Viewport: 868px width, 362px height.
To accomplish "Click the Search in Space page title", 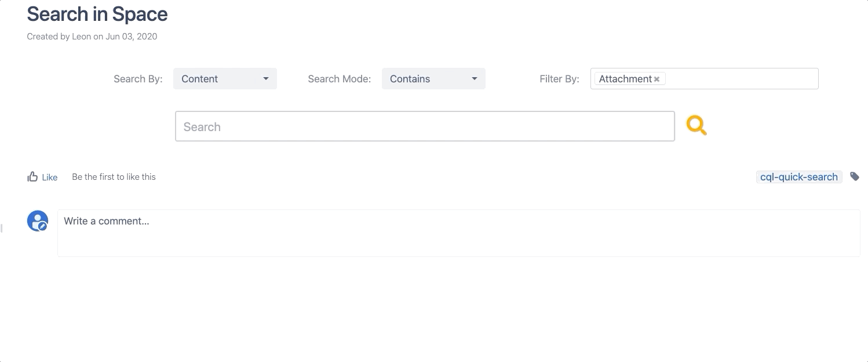I will point(97,14).
